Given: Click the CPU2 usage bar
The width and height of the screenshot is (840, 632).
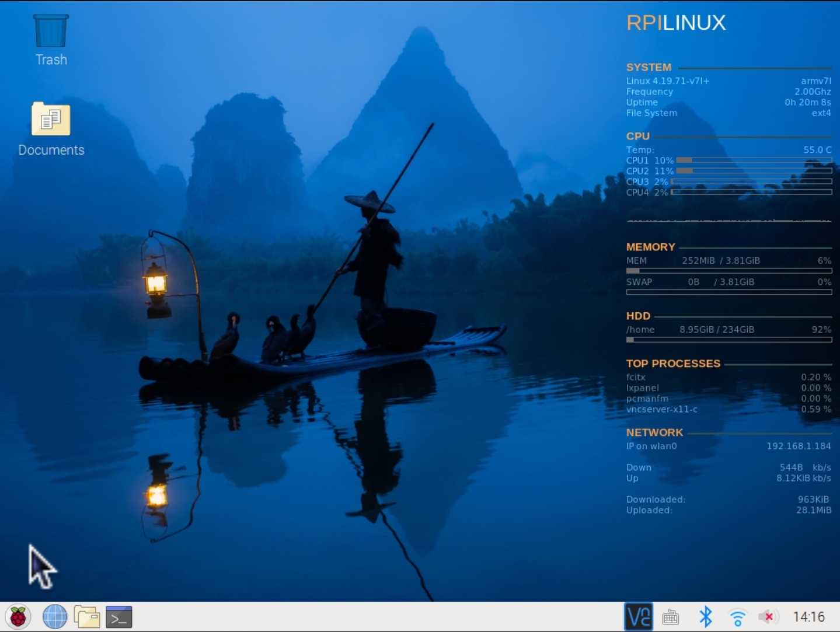Looking at the screenshot, I should pyautogui.click(x=754, y=171).
